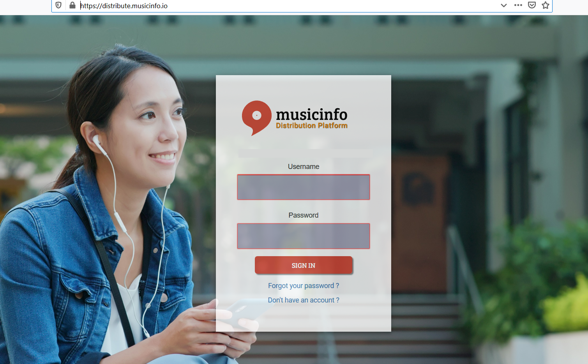Open Forgot your password link

tap(304, 286)
